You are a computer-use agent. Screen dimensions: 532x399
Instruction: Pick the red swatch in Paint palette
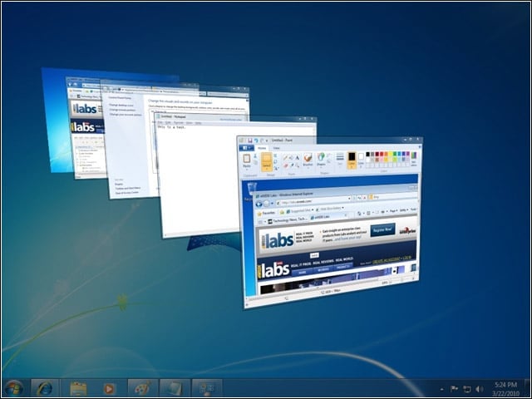coord(382,154)
